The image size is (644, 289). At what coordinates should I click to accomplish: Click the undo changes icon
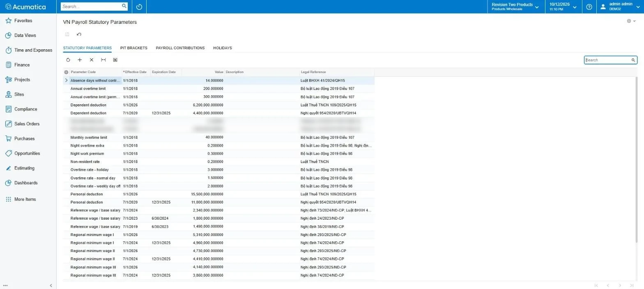(x=79, y=34)
